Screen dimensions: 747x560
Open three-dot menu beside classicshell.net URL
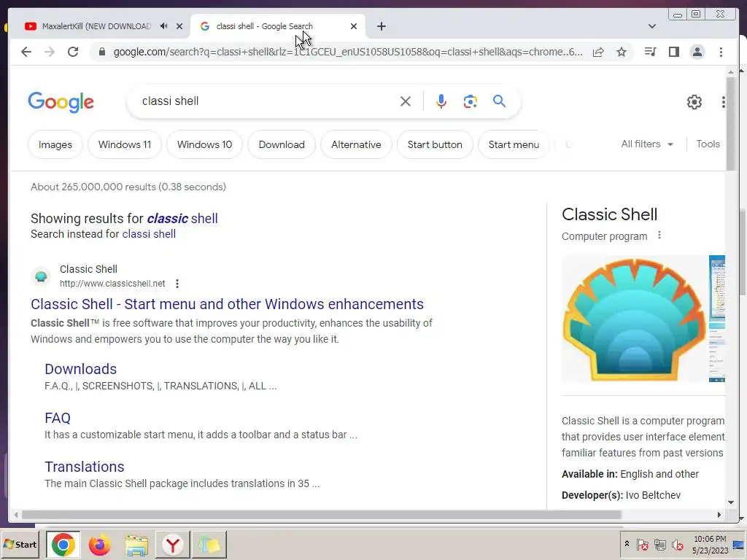tap(177, 284)
